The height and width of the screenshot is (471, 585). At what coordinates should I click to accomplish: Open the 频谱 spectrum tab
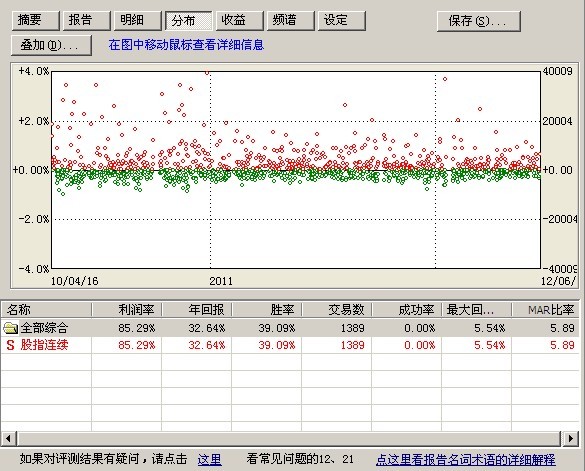tap(291, 20)
